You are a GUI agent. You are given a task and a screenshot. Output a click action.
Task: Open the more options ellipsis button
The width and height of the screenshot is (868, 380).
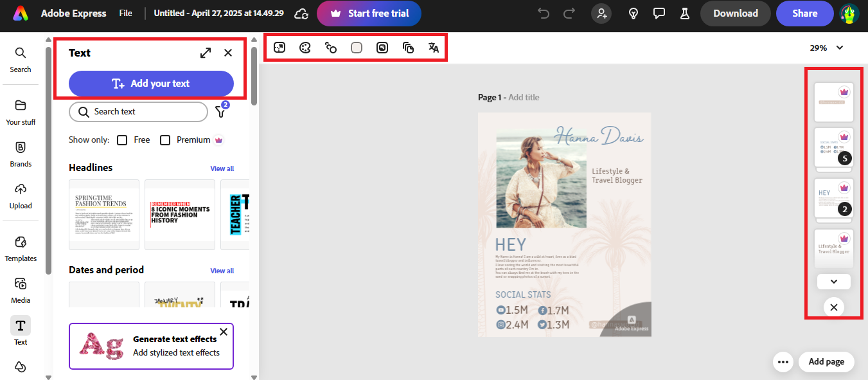pyautogui.click(x=783, y=362)
